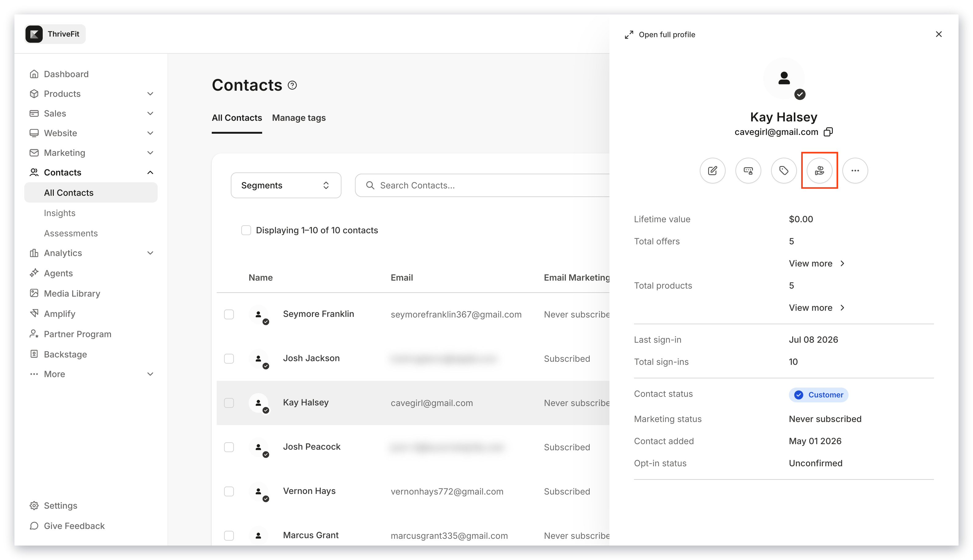
Task: Click the Kay Halsey profile name heading
Action: click(783, 117)
